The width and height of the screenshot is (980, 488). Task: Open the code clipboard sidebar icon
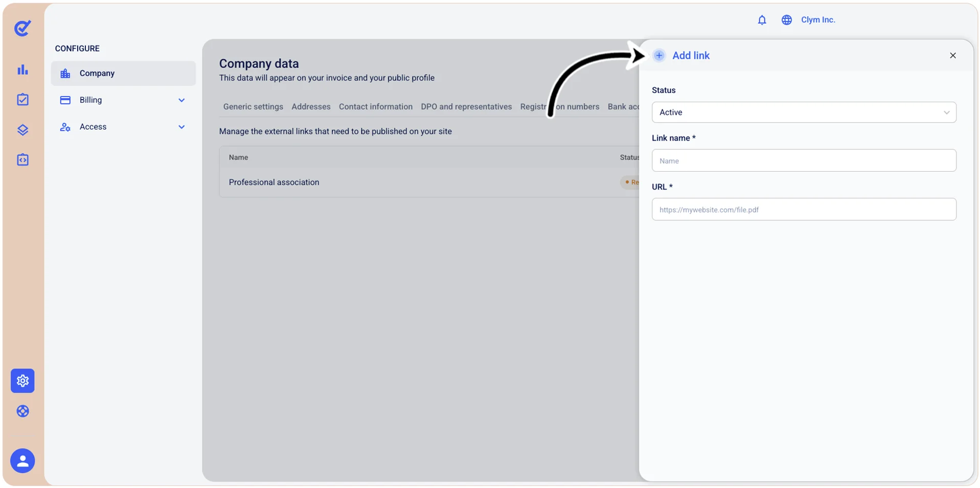point(22,159)
